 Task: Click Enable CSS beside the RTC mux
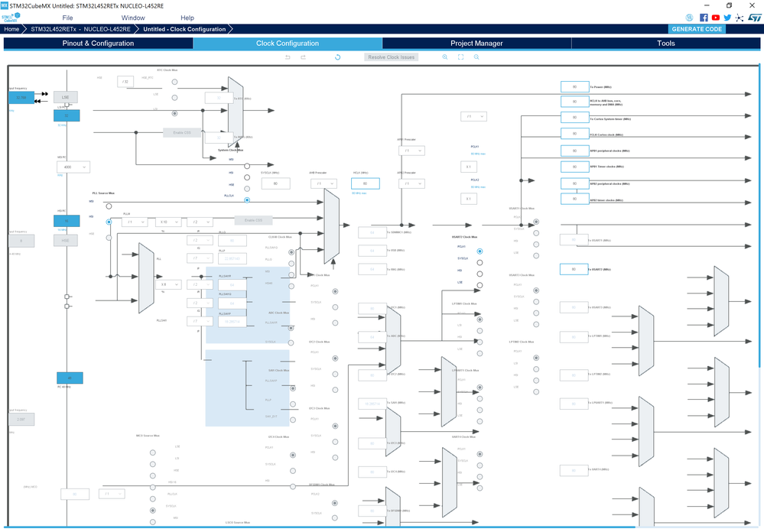click(x=182, y=132)
